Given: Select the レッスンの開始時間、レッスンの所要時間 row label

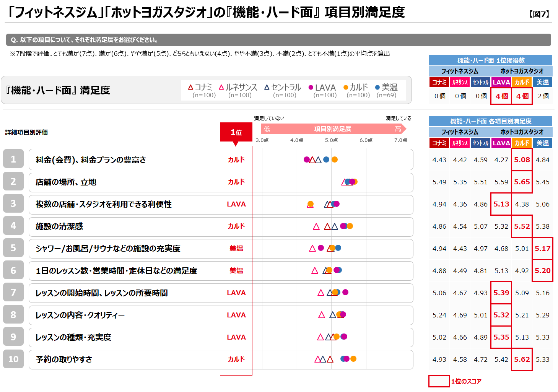Looking at the screenshot, I should [x=102, y=293].
